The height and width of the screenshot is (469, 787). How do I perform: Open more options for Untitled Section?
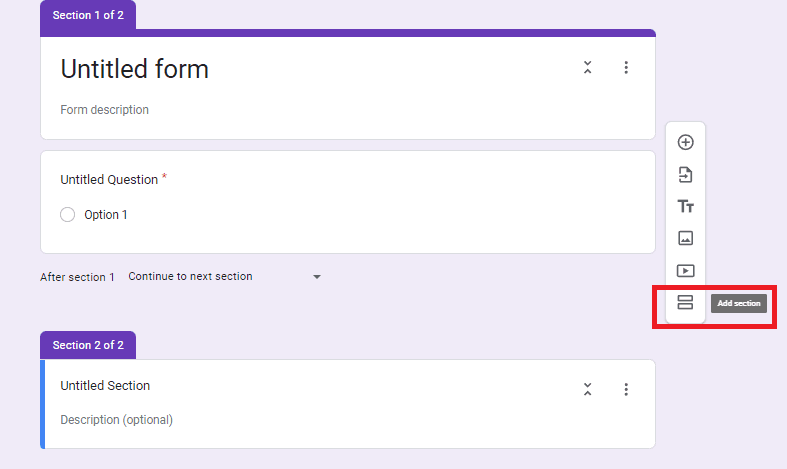(626, 389)
